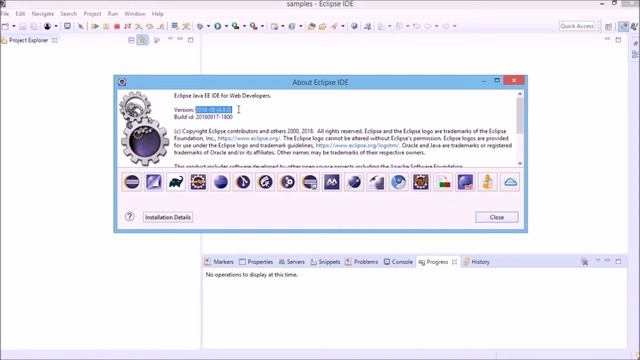Click the Build id 20180917-1800 text
The image size is (640, 360).
pyautogui.click(x=203, y=117)
